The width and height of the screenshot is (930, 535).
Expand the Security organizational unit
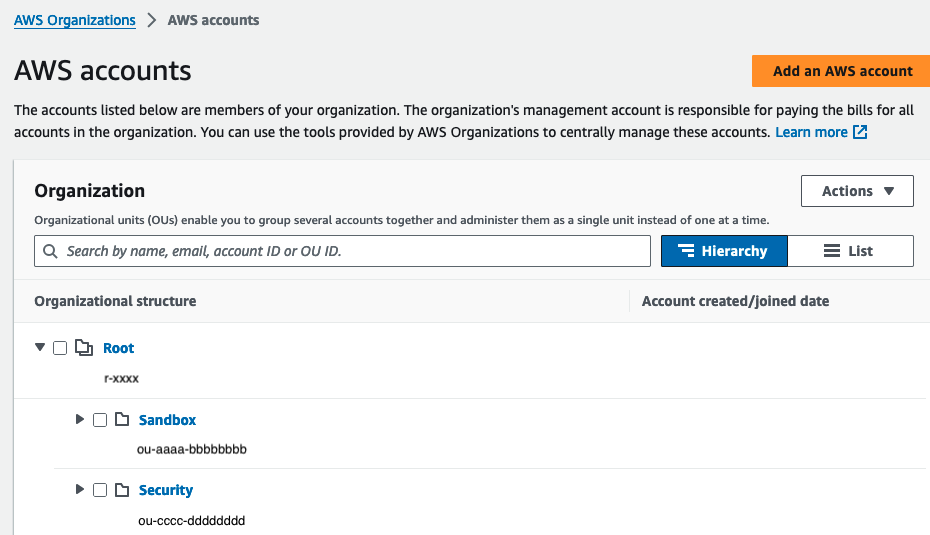pyautogui.click(x=79, y=489)
